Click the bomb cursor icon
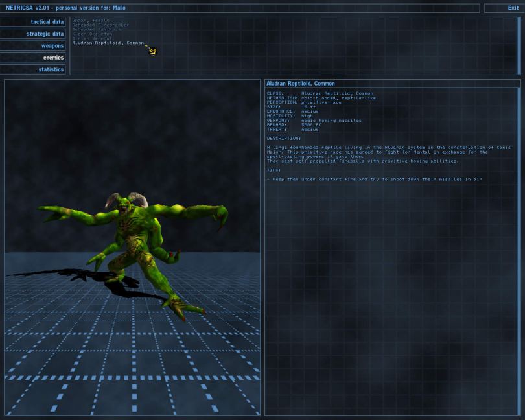This screenshot has height=420, width=525. 152,51
